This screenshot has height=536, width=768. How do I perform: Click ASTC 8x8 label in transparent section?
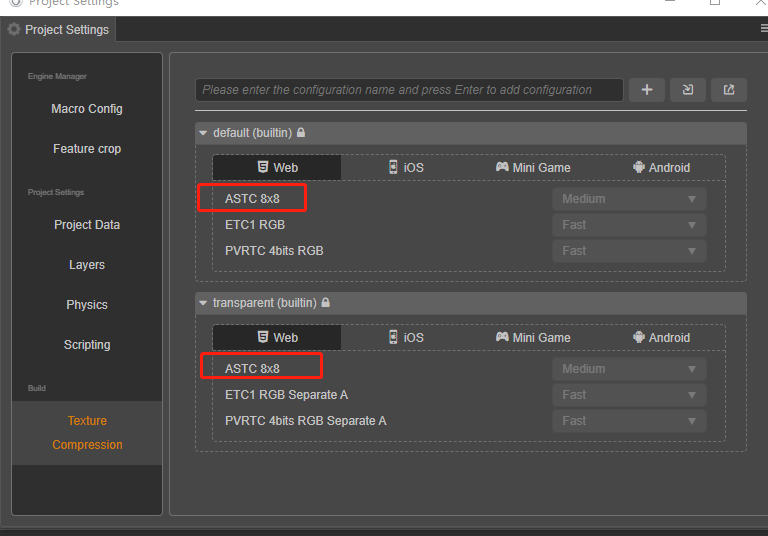click(252, 369)
